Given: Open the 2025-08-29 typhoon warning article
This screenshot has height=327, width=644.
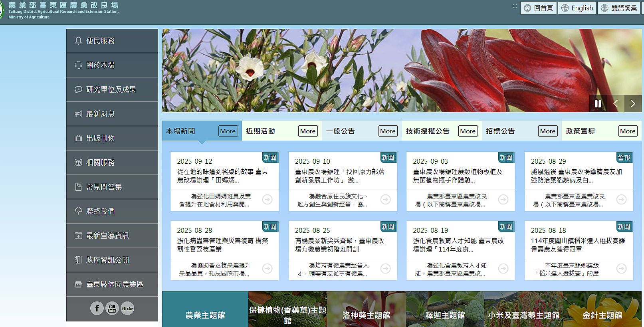Looking at the screenshot, I should [x=576, y=176].
